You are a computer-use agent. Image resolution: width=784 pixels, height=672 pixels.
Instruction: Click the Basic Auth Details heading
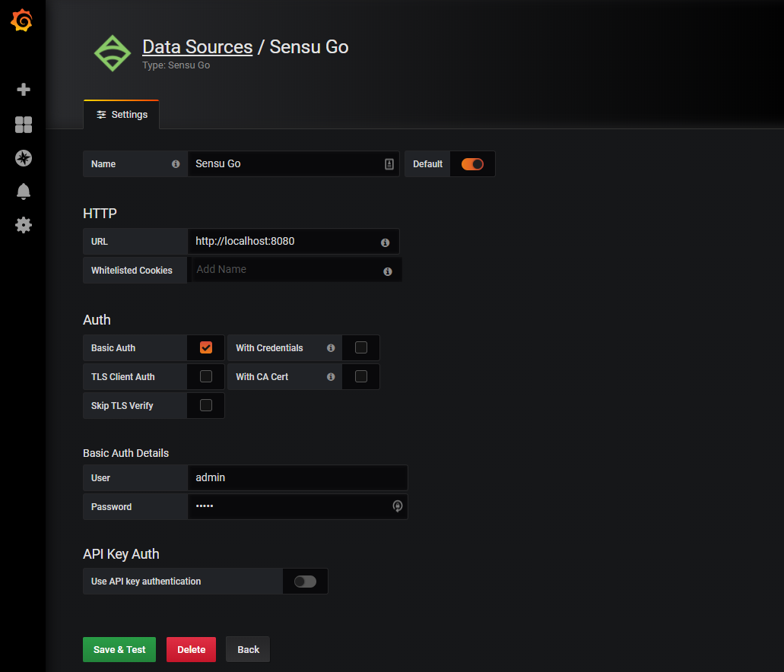click(x=126, y=453)
